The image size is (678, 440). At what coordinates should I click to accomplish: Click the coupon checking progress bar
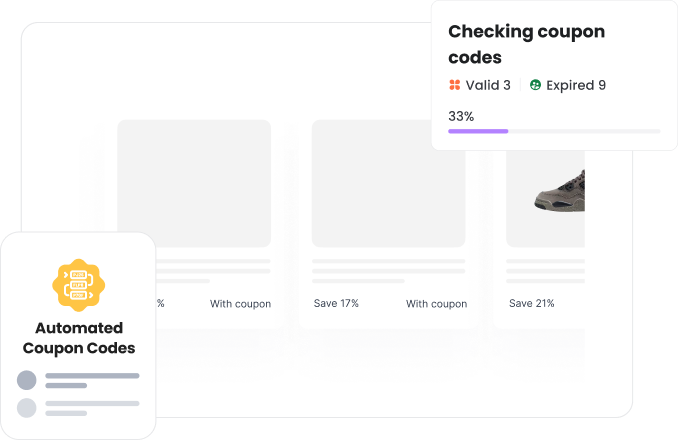tap(553, 131)
